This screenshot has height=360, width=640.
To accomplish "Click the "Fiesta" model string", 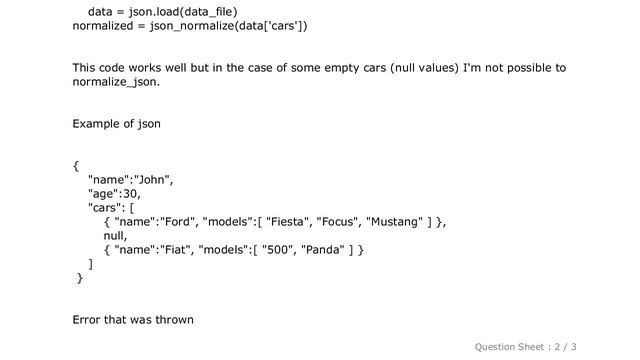I will coord(287,222).
